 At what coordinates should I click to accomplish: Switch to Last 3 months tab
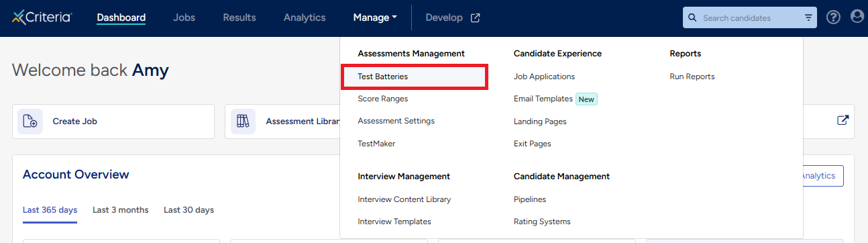coord(121,210)
